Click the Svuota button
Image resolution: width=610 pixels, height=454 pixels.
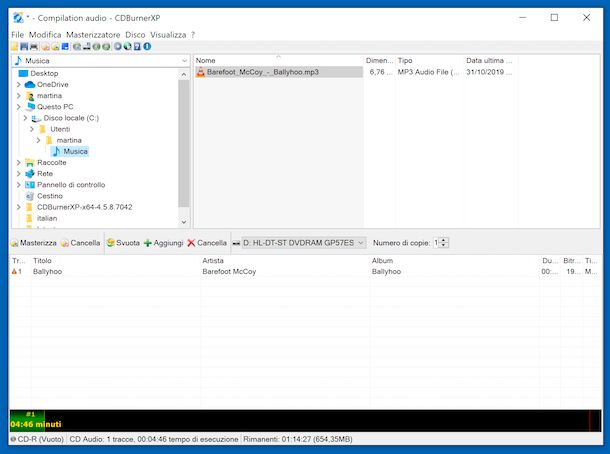coord(123,243)
